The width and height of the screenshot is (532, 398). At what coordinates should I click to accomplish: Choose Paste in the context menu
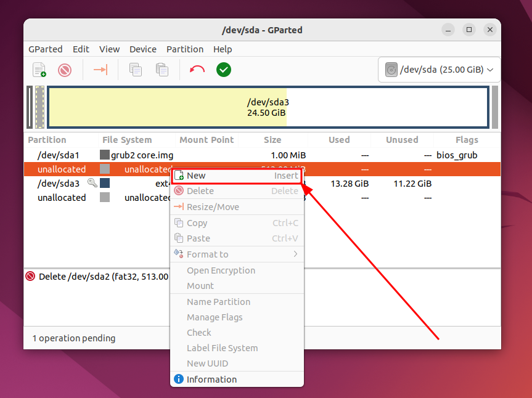click(237, 238)
